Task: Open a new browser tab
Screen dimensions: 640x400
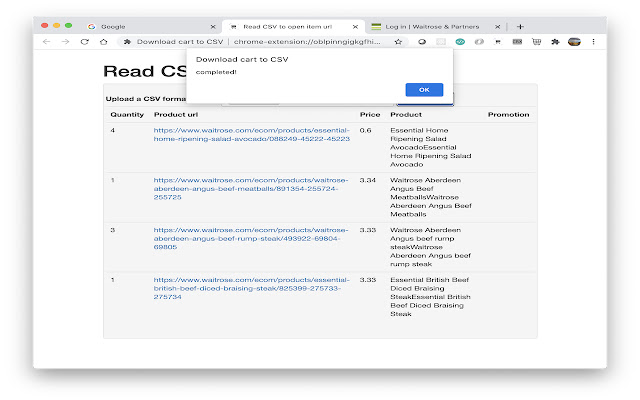Action: 520,27
